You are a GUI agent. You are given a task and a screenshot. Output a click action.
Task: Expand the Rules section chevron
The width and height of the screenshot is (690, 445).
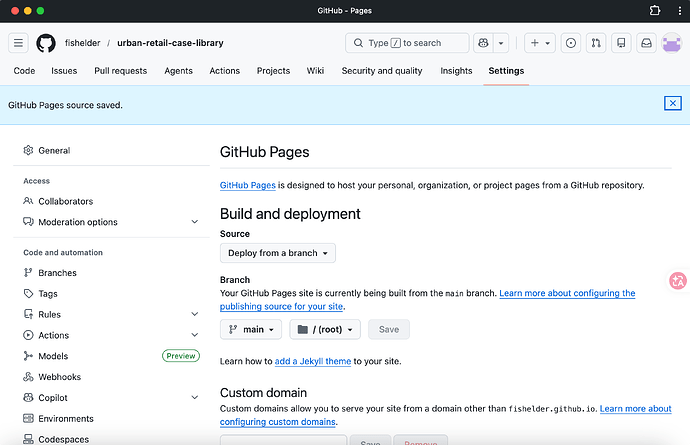coord(195,314)
